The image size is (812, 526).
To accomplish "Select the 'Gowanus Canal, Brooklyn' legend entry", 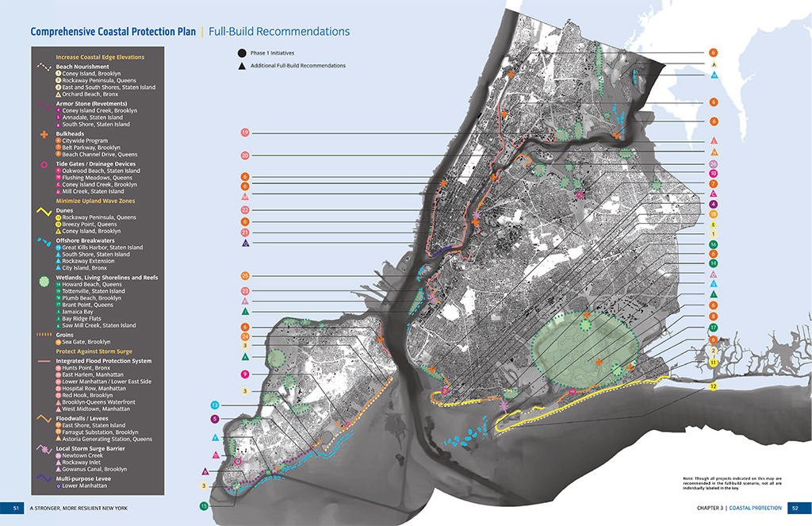I will tap(95, 469).
